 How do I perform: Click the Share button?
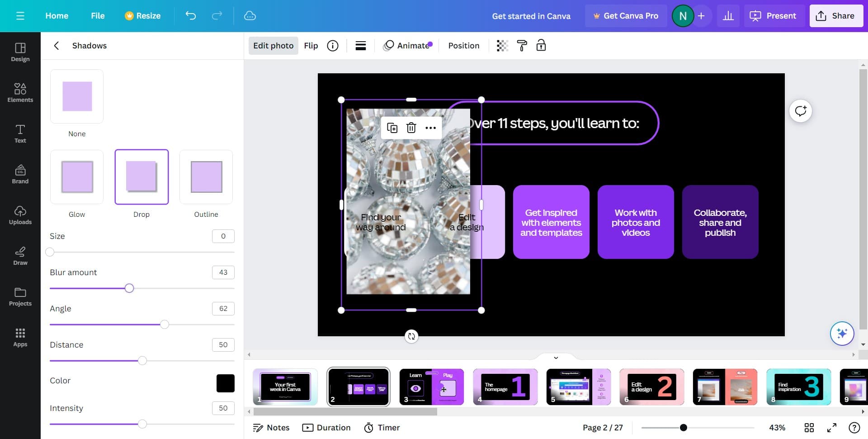tap(836, 16)
